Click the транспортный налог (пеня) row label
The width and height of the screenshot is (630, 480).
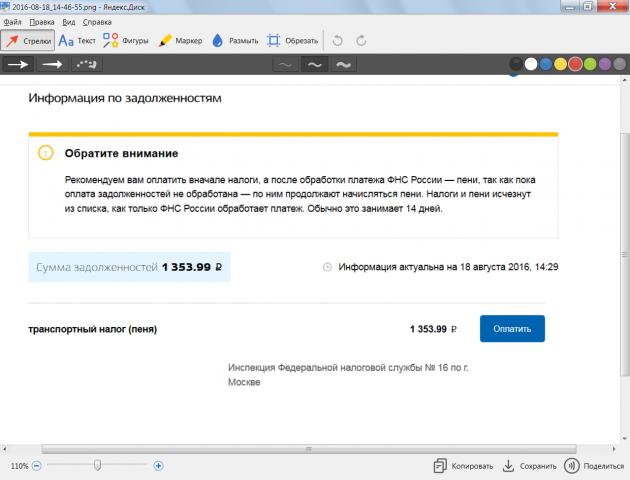(x=93, y=329)
